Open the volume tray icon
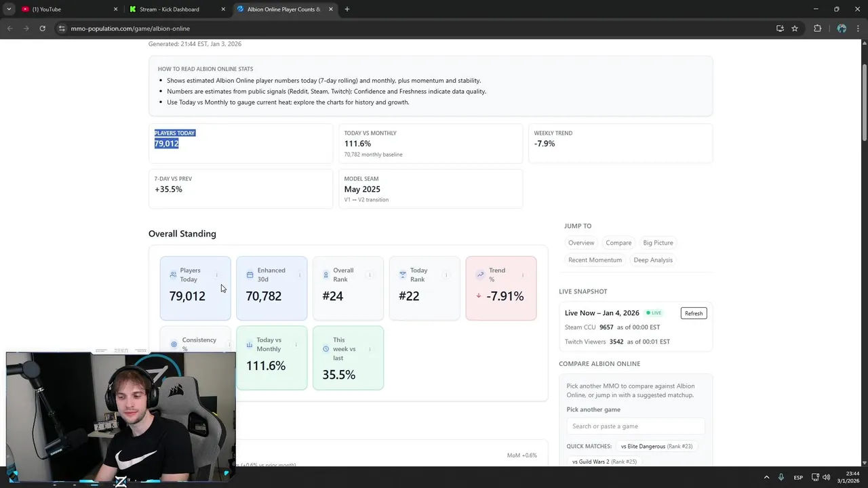 (x=826, y=477)
